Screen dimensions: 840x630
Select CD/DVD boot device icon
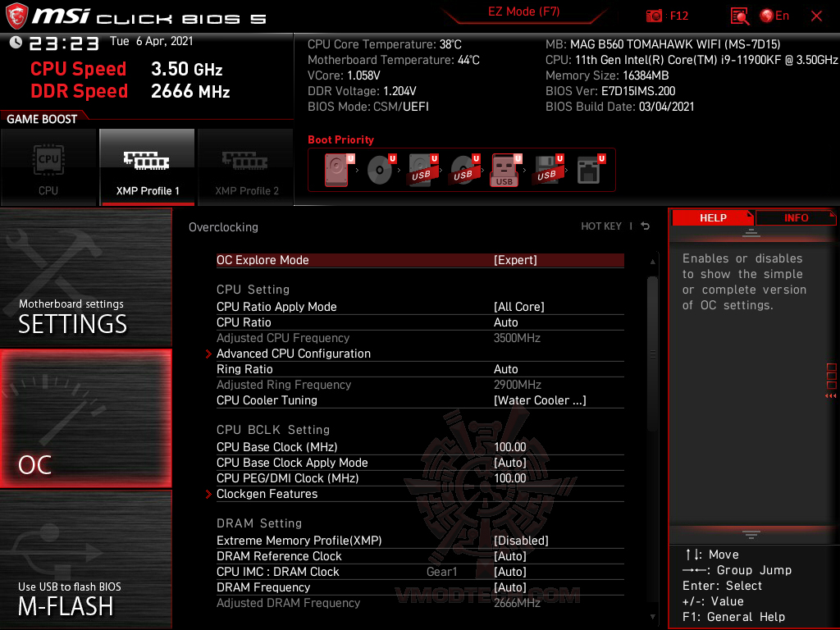[x=381, y=170]
